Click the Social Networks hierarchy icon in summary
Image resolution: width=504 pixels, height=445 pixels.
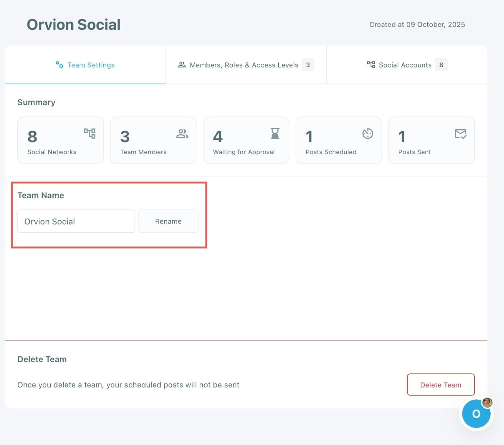point(90,133)
